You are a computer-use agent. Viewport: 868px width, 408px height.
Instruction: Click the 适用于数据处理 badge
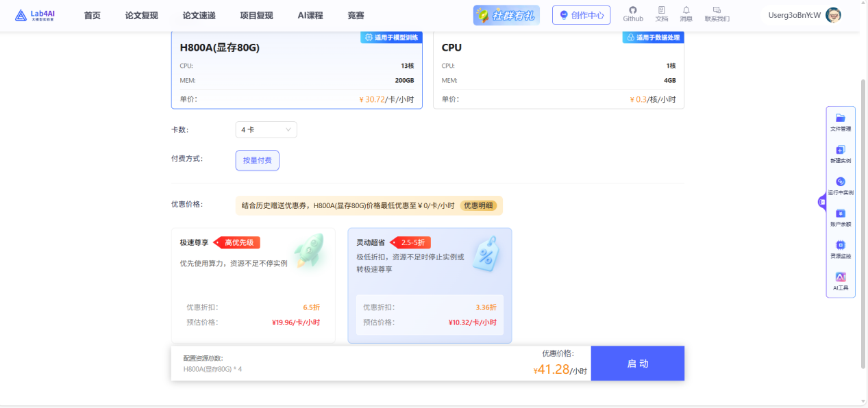(653, 38)
